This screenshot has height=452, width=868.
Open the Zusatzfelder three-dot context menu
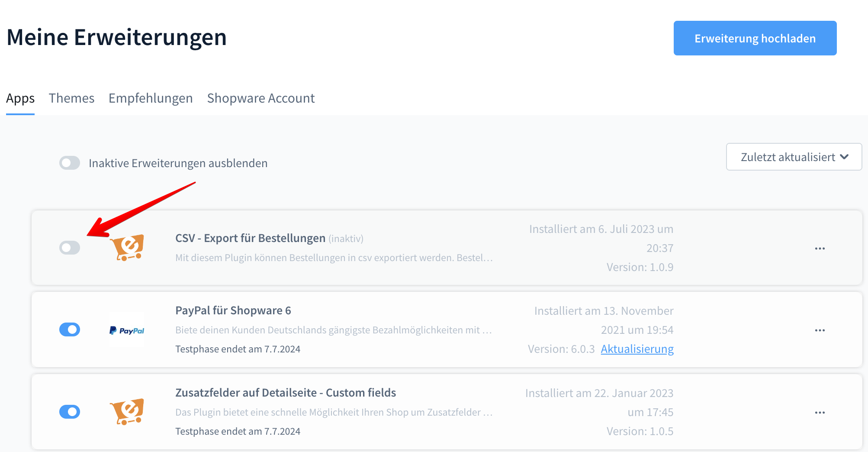pyautogui.click(x=820, y=413)
